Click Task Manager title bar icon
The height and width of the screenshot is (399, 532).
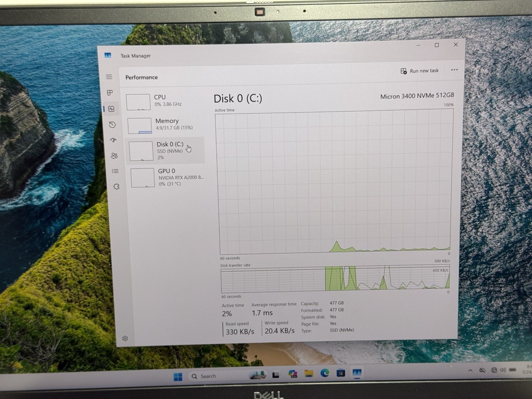108,55
